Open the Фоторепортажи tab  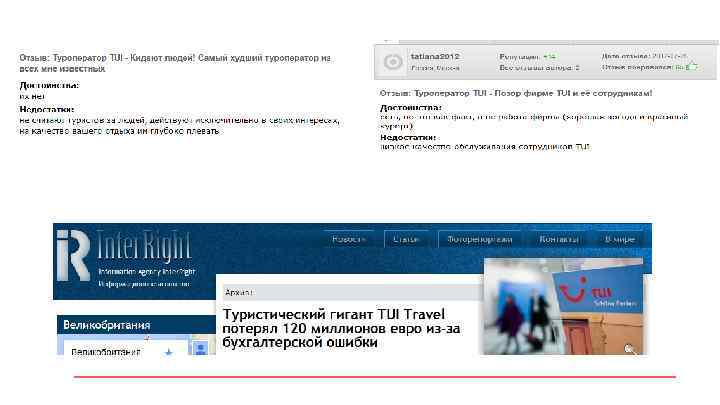click(479, 239)
